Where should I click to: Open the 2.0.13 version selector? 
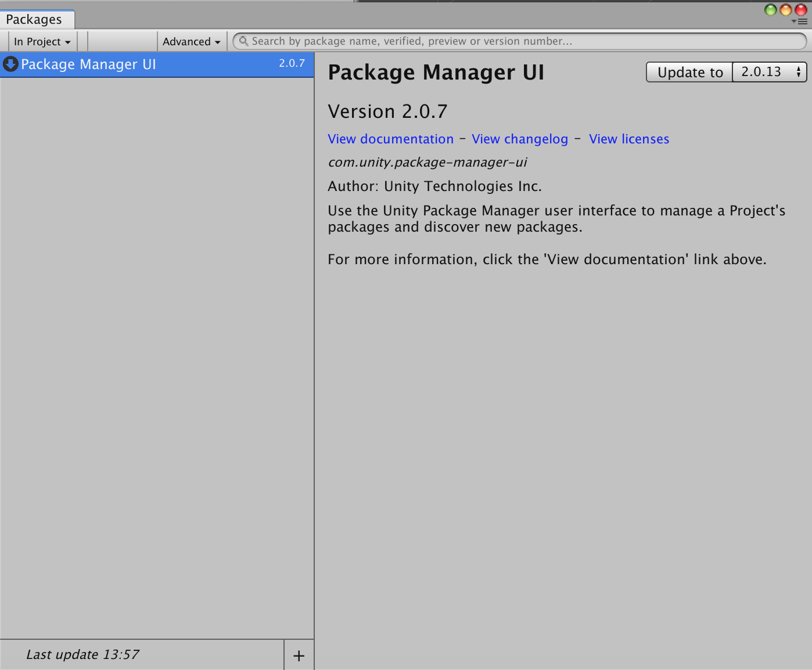point(770,72)
